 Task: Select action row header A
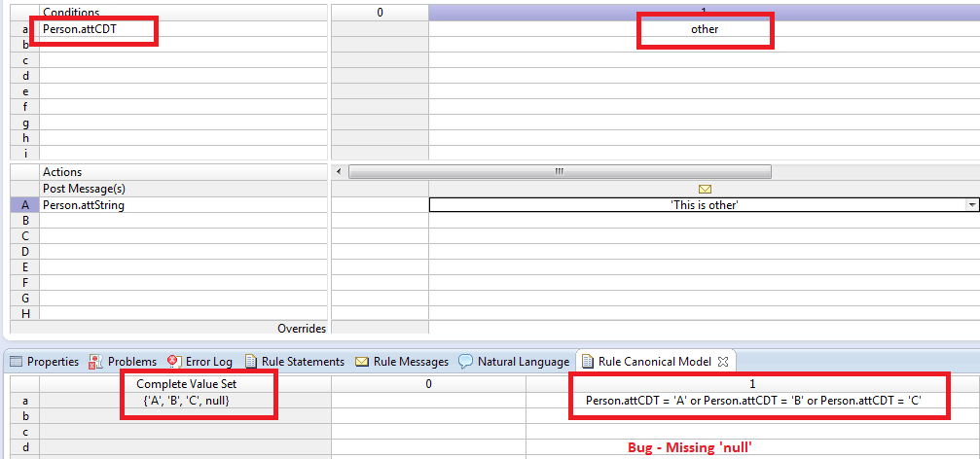(25, 205)
